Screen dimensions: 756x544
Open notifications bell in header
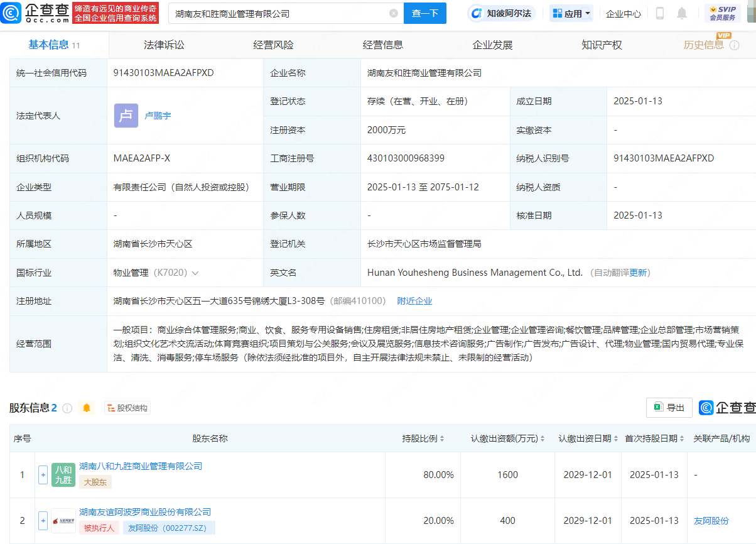[x=682, y=13]
